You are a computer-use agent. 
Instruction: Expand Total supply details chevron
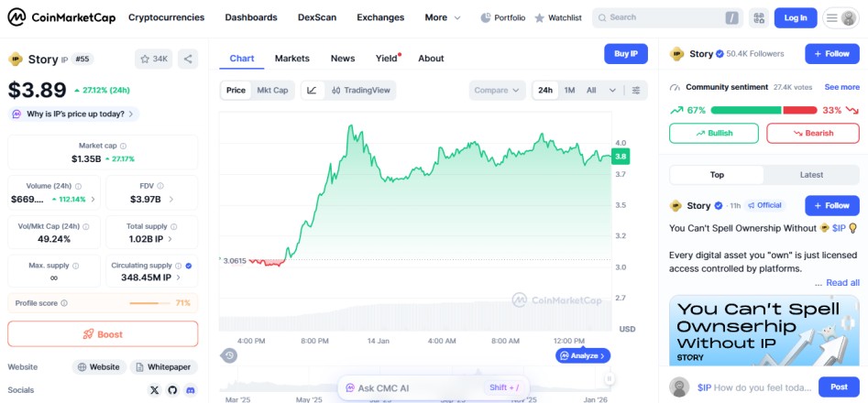coord(170,239)
